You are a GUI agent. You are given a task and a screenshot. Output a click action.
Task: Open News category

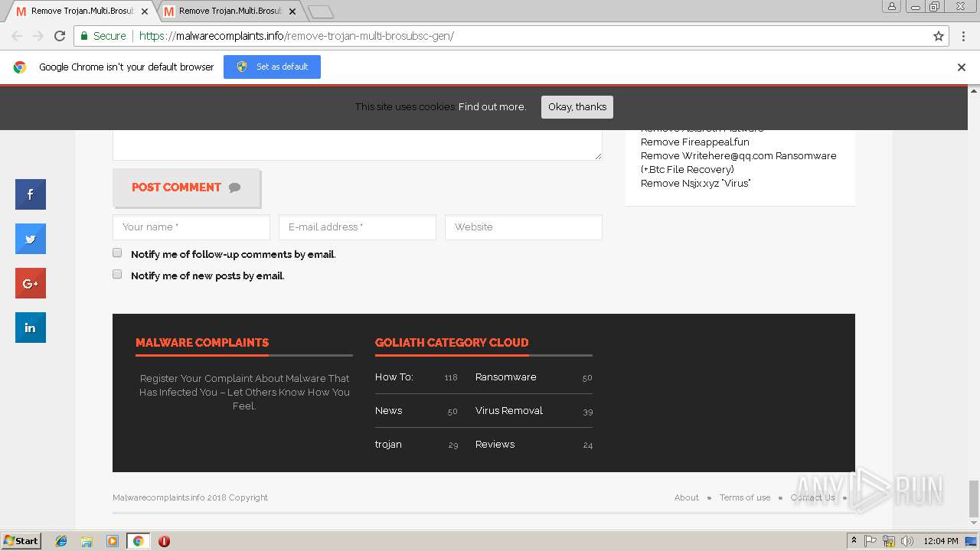pos(388,411)
